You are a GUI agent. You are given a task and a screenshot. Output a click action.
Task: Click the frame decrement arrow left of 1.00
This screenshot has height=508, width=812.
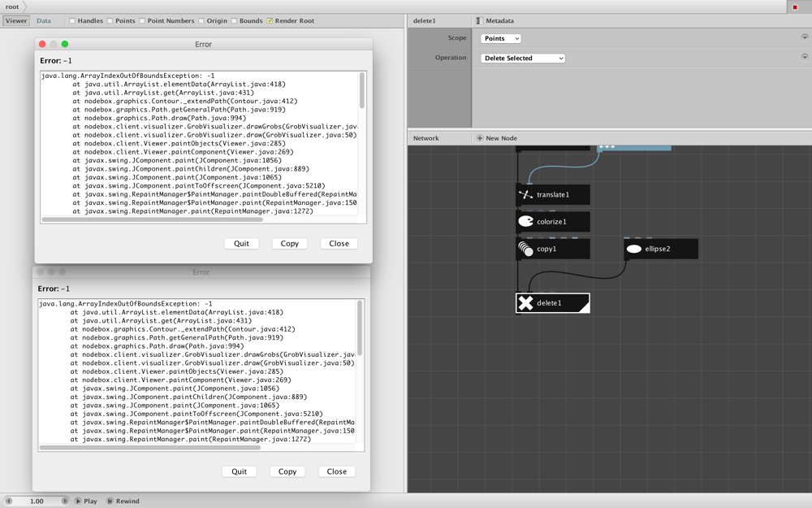[x=8, y=501]
